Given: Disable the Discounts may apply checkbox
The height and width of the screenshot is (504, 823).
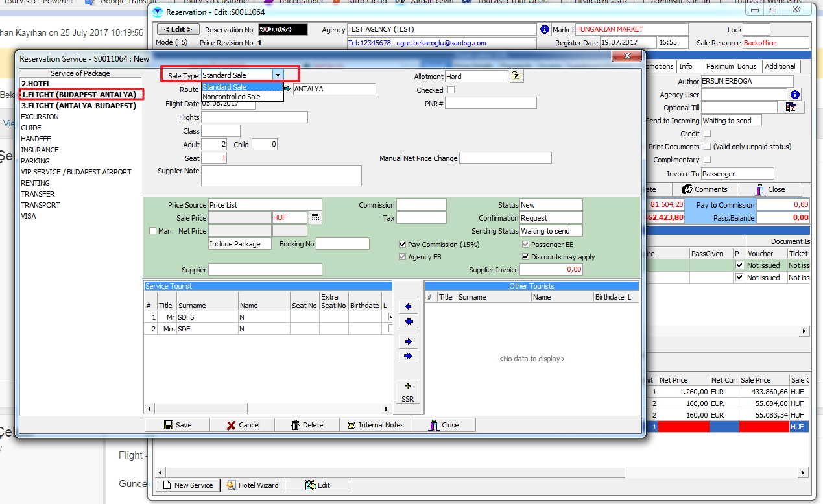Looking at the screenshot, I should pos(526,257).
